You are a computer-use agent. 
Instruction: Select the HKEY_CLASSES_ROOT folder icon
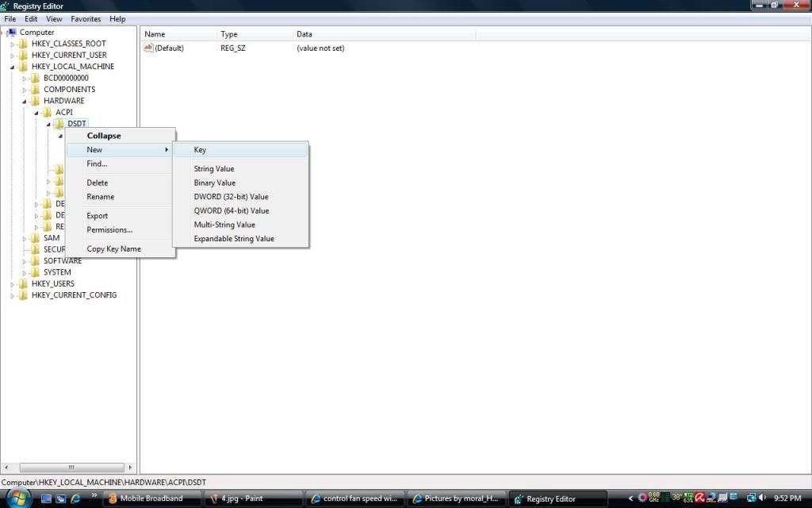(23, 44)
